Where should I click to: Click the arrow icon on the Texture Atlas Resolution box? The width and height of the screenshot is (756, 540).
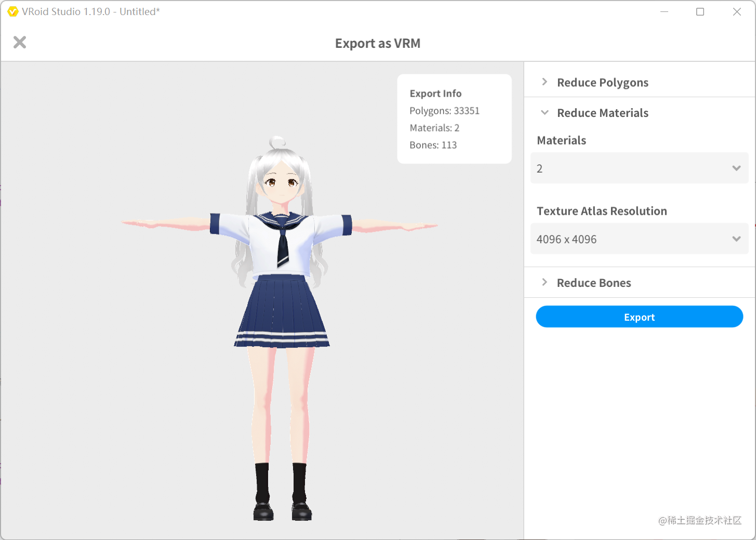(736, 239)
